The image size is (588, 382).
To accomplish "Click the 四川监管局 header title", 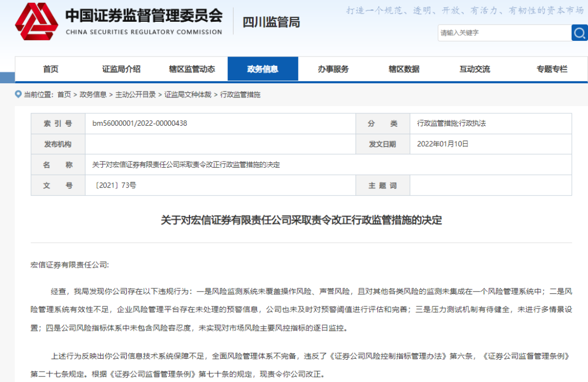I will [x=271, y=22].
